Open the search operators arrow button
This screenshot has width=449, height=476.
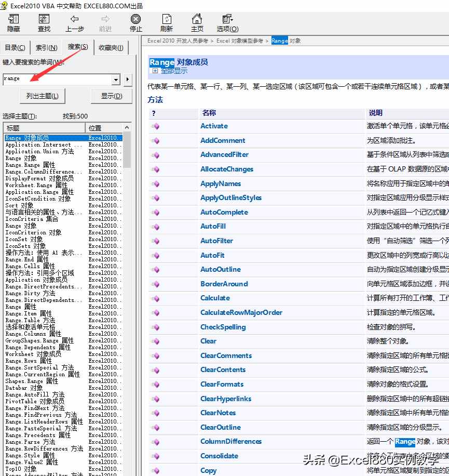tap(128, 80)
